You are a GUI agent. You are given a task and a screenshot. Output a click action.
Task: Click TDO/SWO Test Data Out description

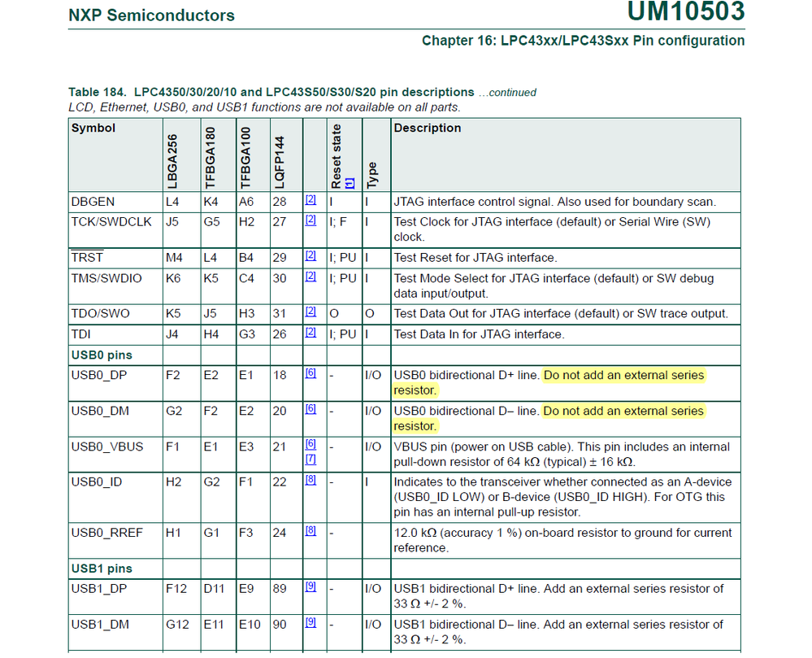coord(561,313)
